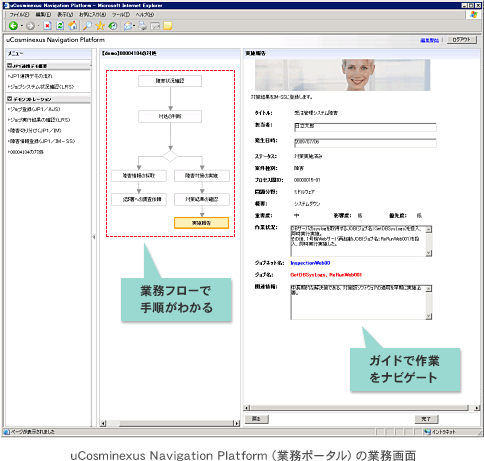484x461 pixels.
Task: Open the Back button history dropdown arrow
Action: [22, 26]
